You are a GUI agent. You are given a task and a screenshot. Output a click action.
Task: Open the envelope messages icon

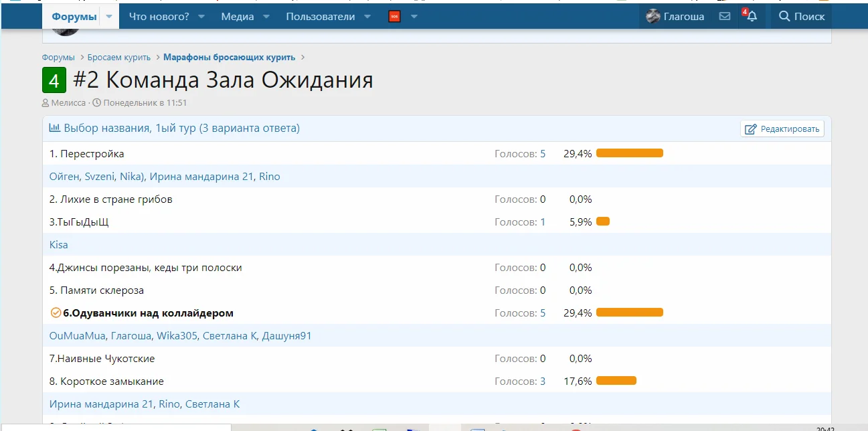[724, 17]
